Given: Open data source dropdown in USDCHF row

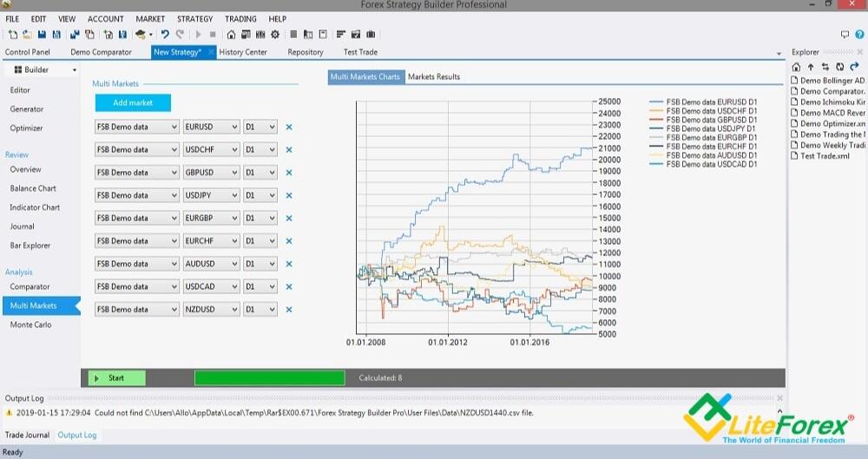Looking at the screenshot, I should click(137, 149).
